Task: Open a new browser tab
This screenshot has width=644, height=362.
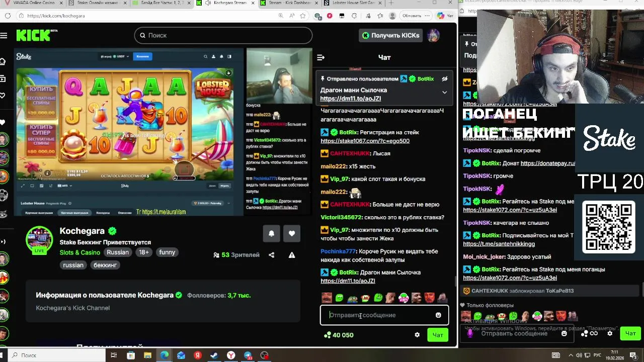Action: coord(391,3)
